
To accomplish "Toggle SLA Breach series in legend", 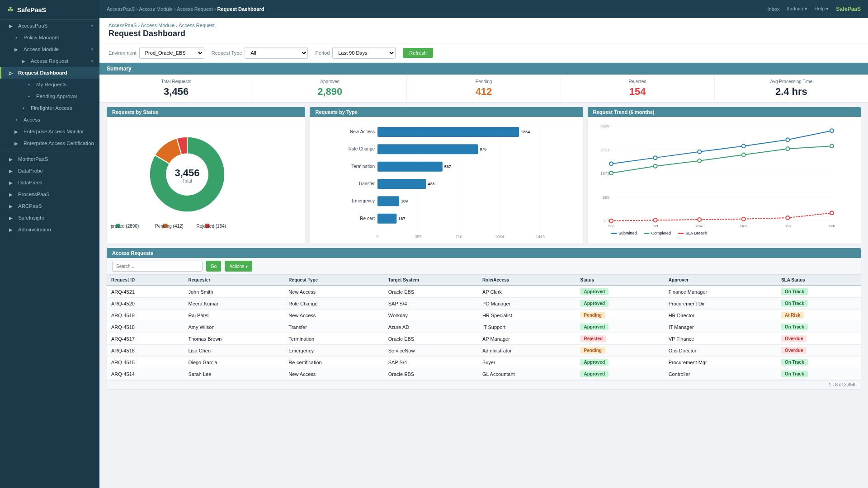I will coord(693,234).
